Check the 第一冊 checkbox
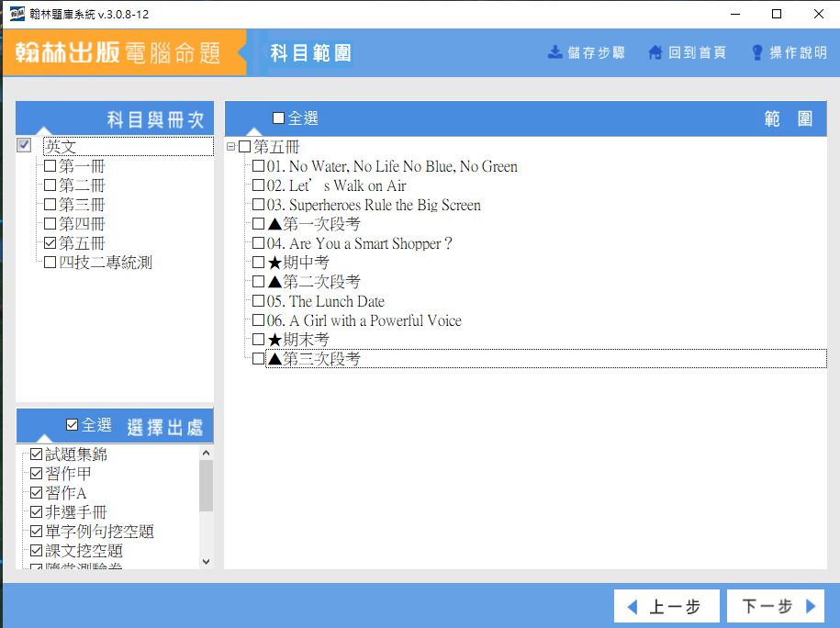This screenshot has width=840, height=628. (50, 166)
